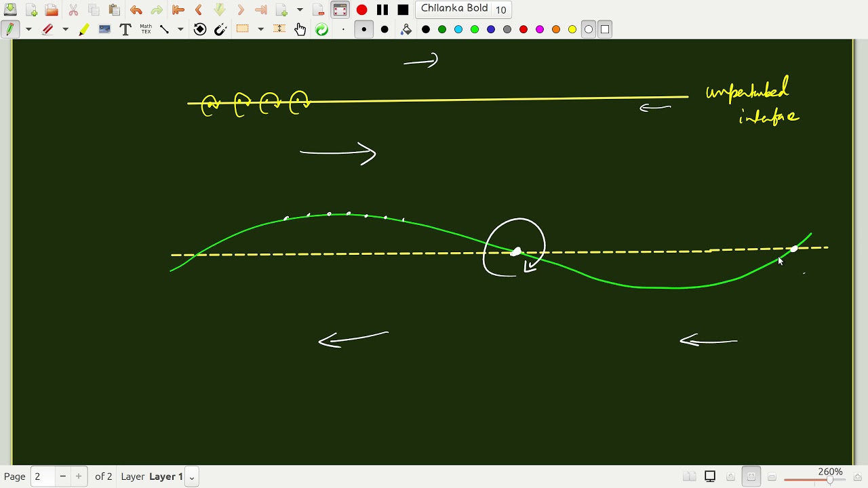Screen dimensions: 868x488
Task: Select the vertical space tool
Action: point(279,29)
